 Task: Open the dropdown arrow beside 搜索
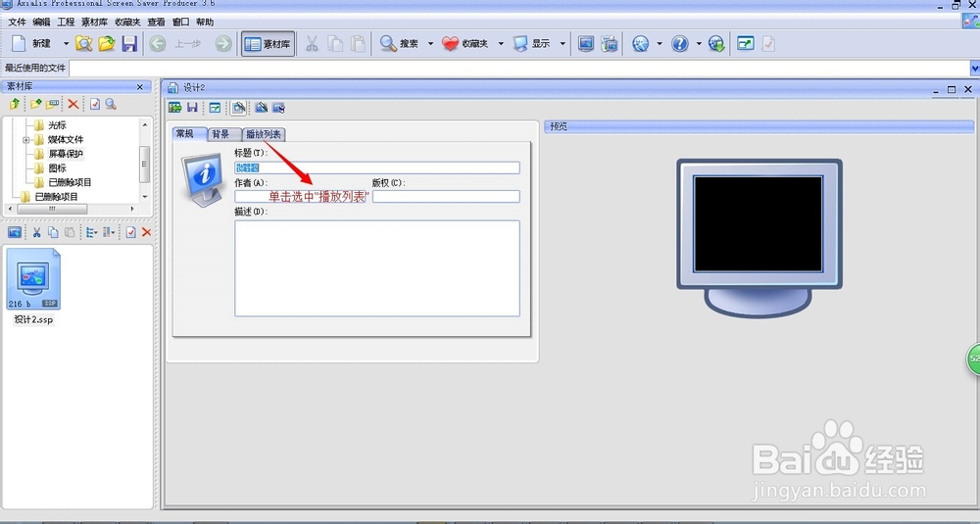430,44
